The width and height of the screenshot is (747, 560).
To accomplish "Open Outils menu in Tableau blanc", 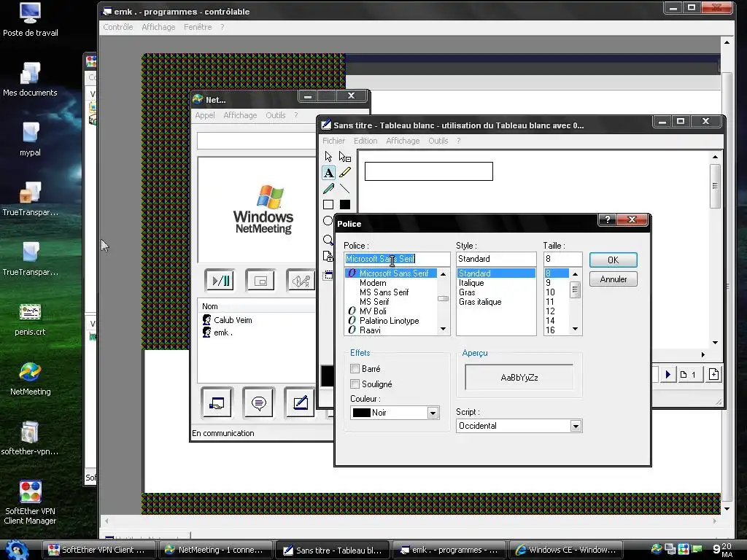I will point(438,141).
